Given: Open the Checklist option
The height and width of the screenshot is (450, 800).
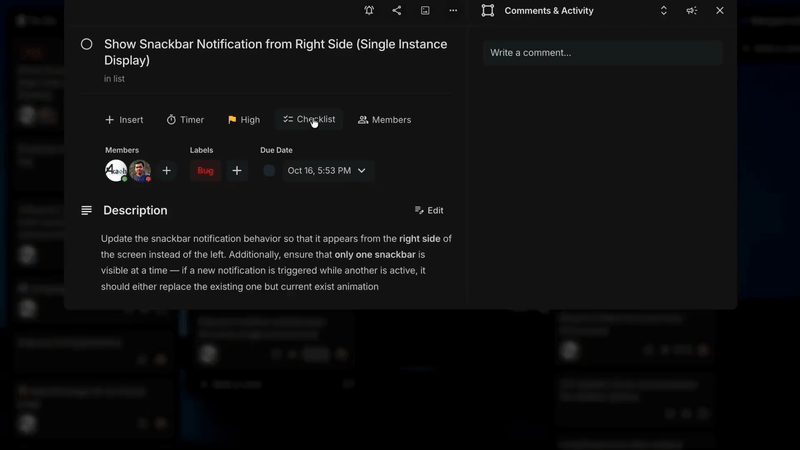Looking at the screenshot, I should [x=309, y=120].
